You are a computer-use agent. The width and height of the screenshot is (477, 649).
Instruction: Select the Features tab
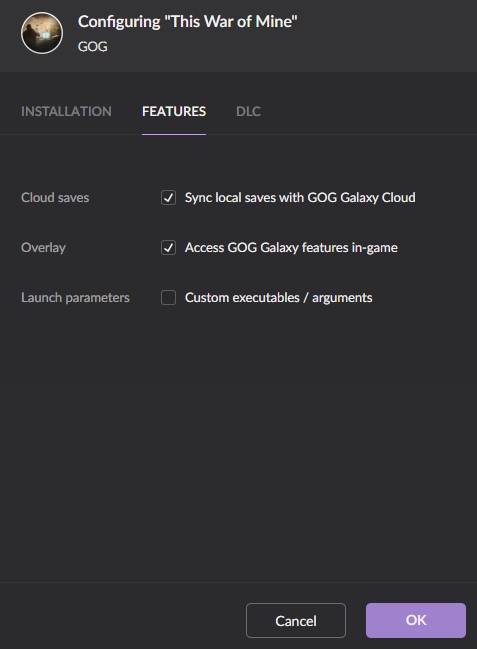(x=174, y=111)
